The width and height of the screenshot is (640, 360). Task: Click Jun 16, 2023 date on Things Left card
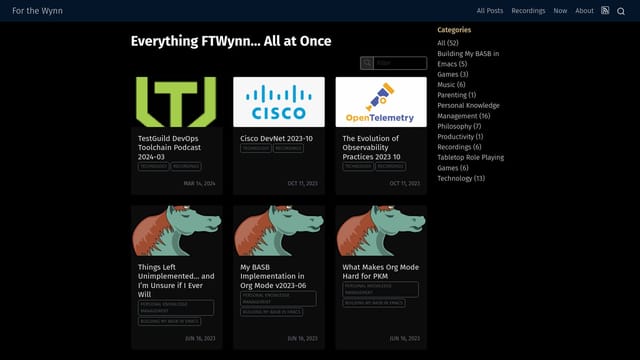coord(200,338)
